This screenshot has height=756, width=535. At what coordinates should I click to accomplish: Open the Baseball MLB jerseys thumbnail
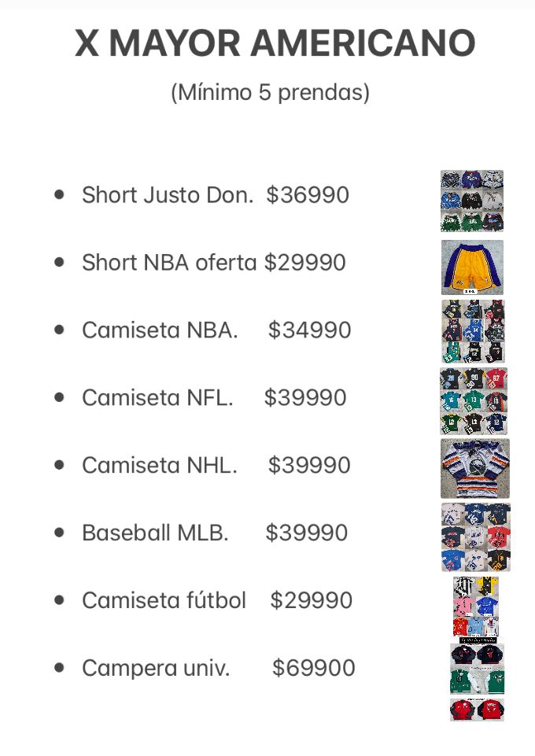point(475,537)
